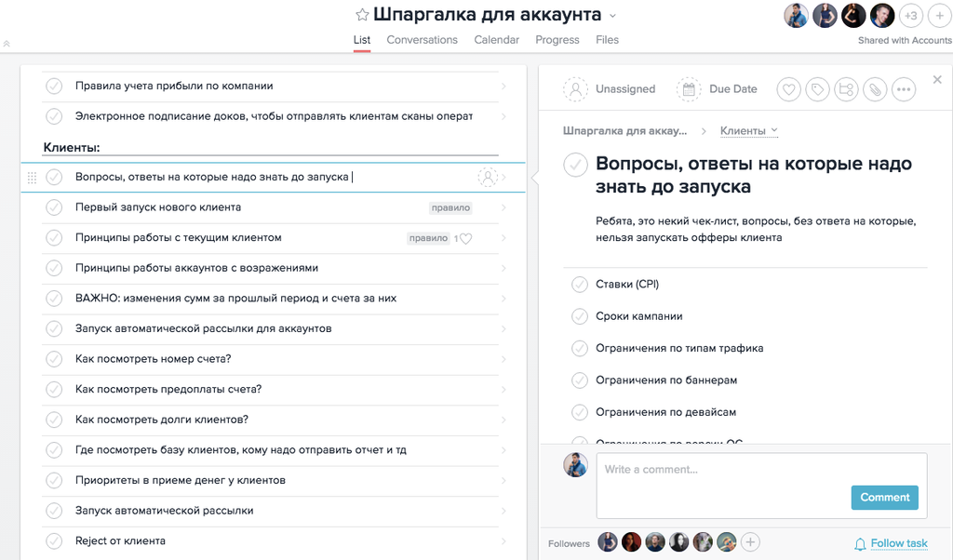
Task: Click the subtask icon in task toolbar
Action: [x=846, y=89]
